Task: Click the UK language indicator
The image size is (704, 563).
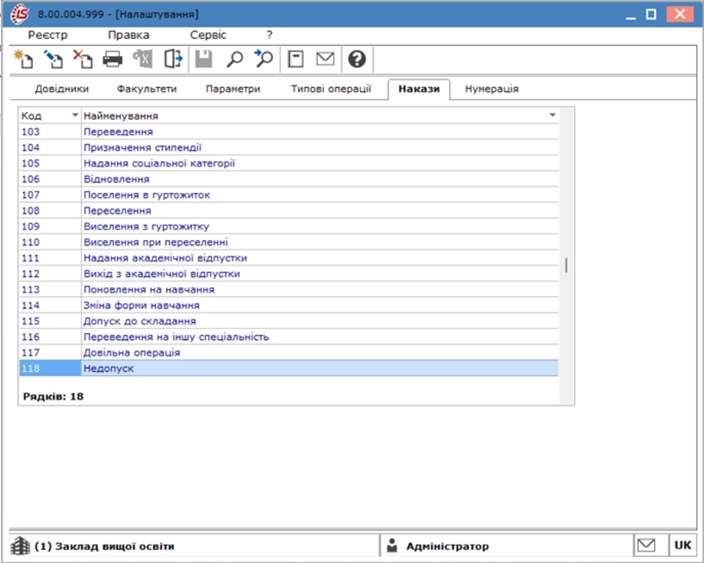Action: coord(682,545)
